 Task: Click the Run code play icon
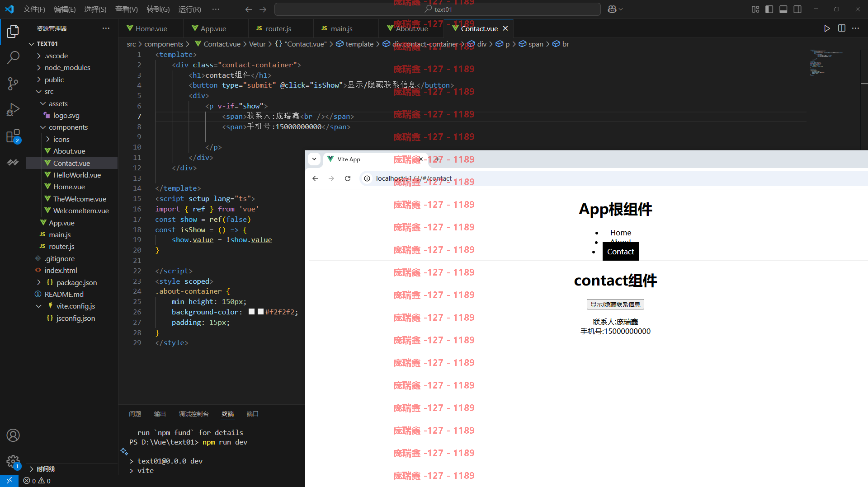pyautogui.click(x=827, y=28)
